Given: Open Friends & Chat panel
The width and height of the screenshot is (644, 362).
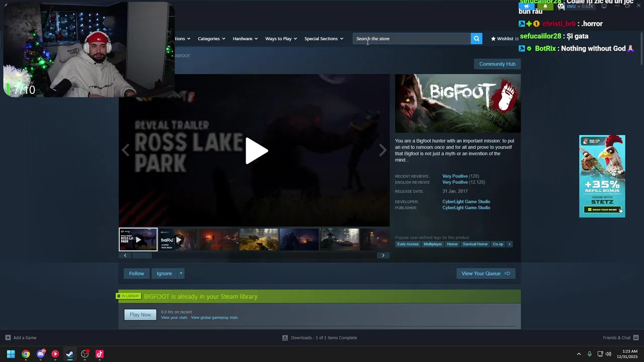Looking at the screenshot, I should click(621, 338).
